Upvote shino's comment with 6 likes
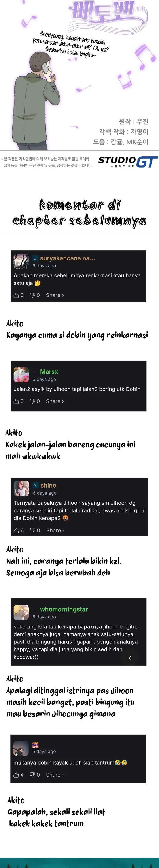The height and width of the screenshot is (868, 159). [x=16, y=530]
